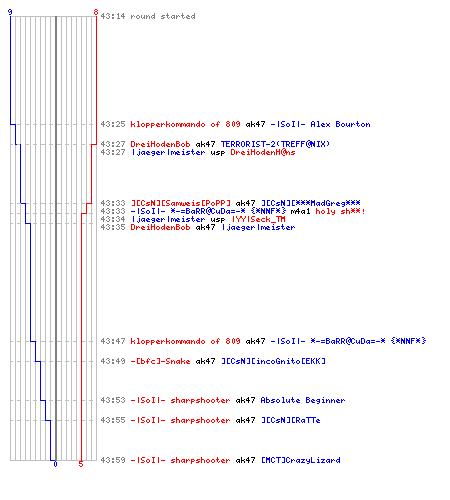Select '-[bfc]-Snake' killer name at 43:49
The height and width of the screenshot is (500, 450).
(160, 361)
